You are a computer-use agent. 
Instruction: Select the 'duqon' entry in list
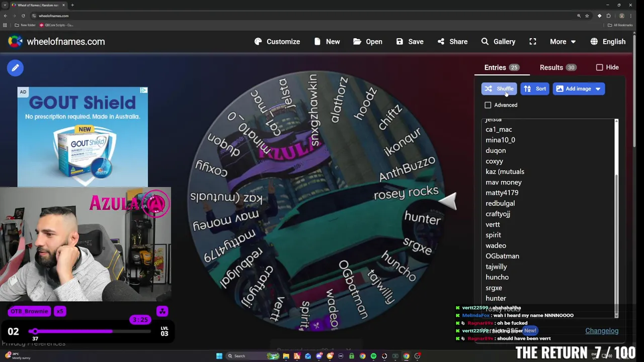click(x=496, y=150)
